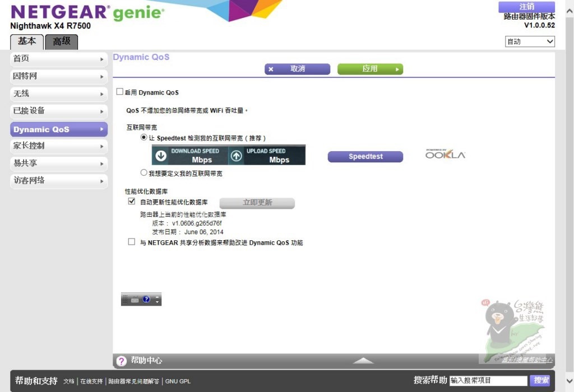The image size is (574, 392).
Task: Click the language bar drag handle
Action: pyautogui.click(x=125, y=299)
